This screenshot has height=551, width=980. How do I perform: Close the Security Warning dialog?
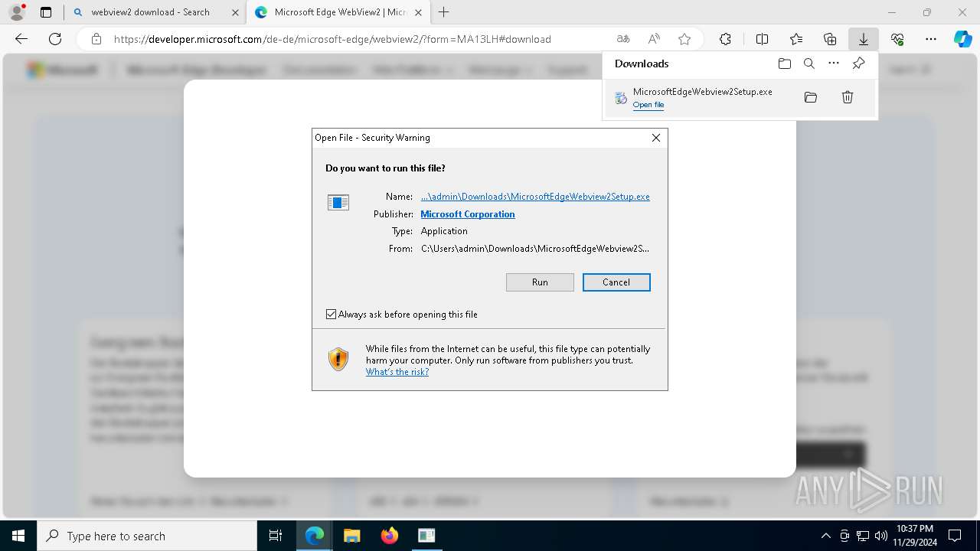[655, 138]
